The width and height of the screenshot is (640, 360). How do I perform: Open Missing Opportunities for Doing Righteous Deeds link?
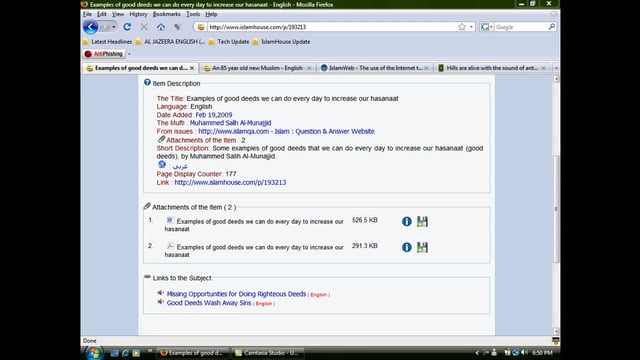[x=236, y=294]
